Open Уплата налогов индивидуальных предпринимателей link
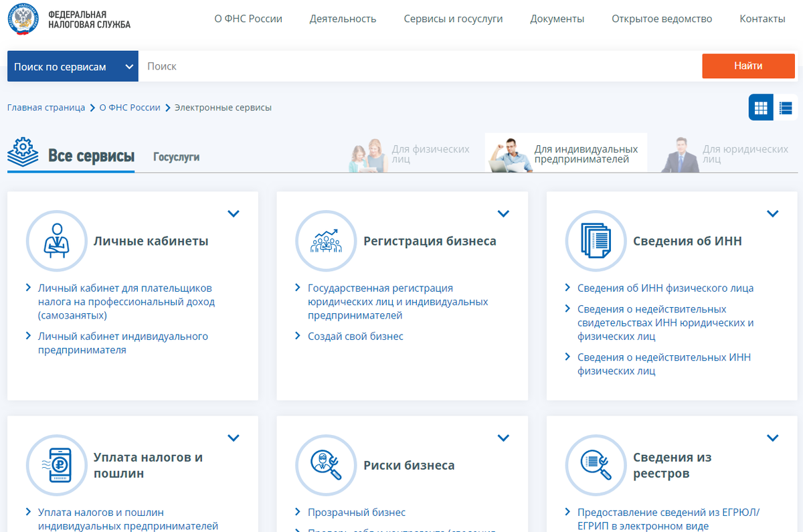The width and height of the screenshot is (803, 532). tap(128, 519)
